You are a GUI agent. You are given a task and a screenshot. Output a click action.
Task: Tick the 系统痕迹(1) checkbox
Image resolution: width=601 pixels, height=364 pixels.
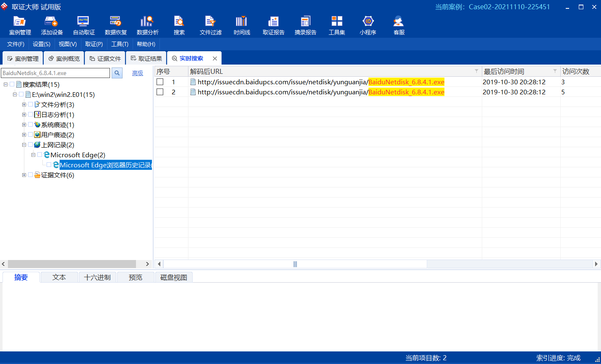coord(30,125)
